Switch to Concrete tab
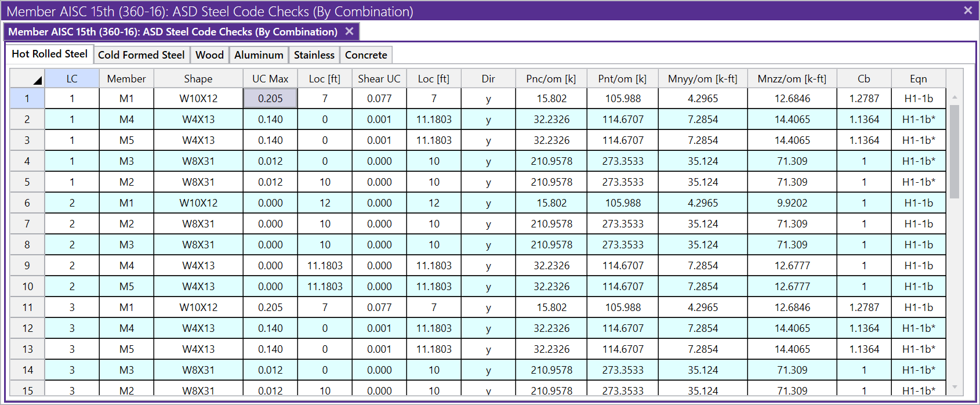 tap(366, 55)
